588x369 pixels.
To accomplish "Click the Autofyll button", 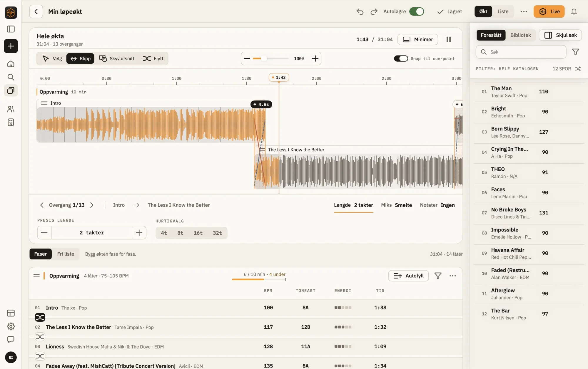I will (x=408, y=276).
